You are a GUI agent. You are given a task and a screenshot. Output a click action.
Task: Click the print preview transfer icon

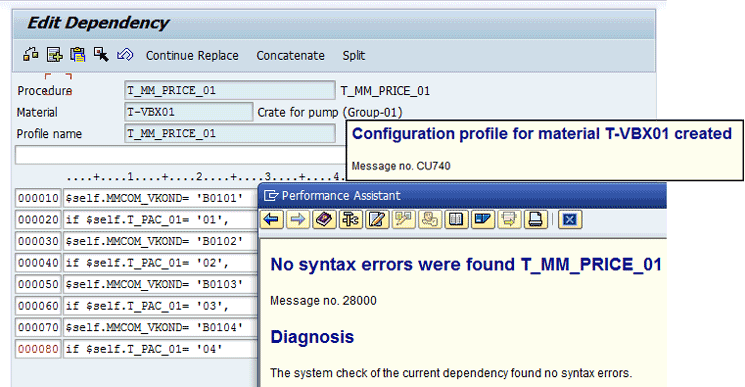click(509, 219)
